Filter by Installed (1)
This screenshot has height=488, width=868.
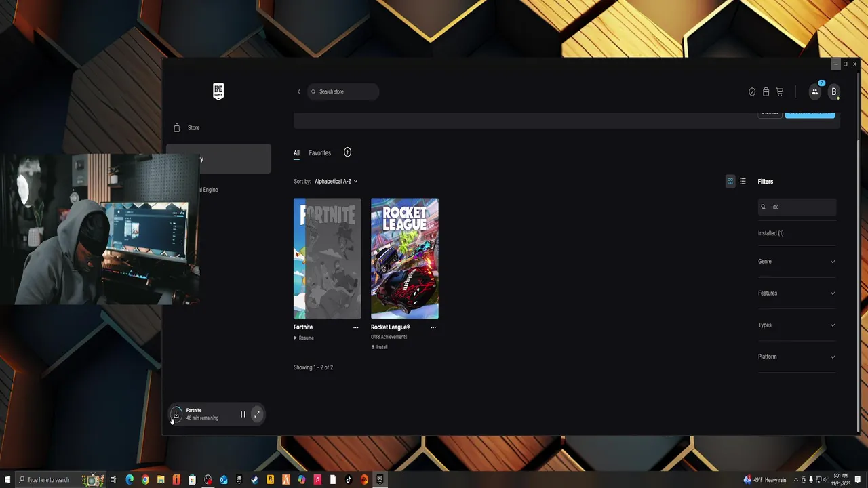point(771,233)
